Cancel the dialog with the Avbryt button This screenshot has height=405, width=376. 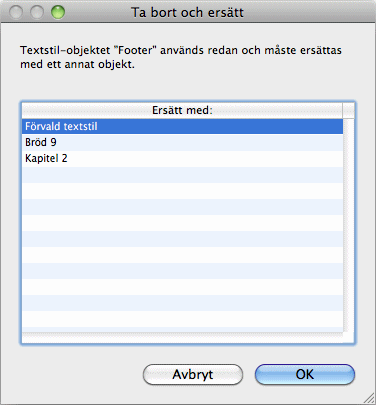pyautogui.click(x=193, y=374)
